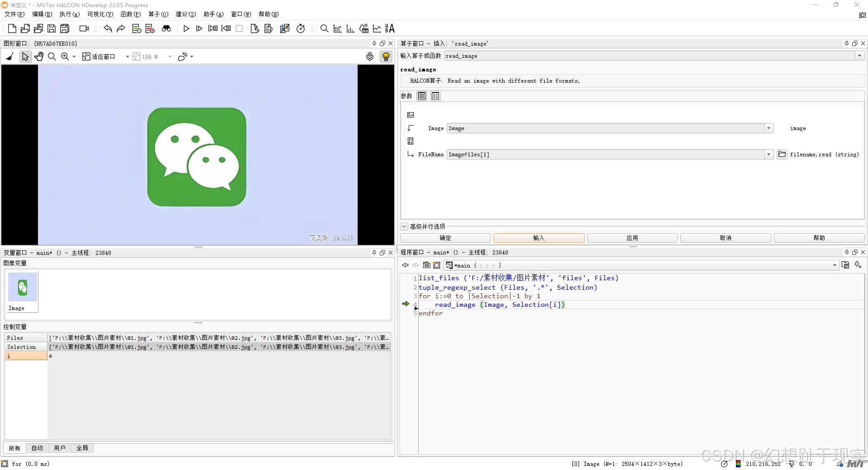
Task: Switch to the 自动 variables tab
Action: pyautogui.click(x=37, y=448)
